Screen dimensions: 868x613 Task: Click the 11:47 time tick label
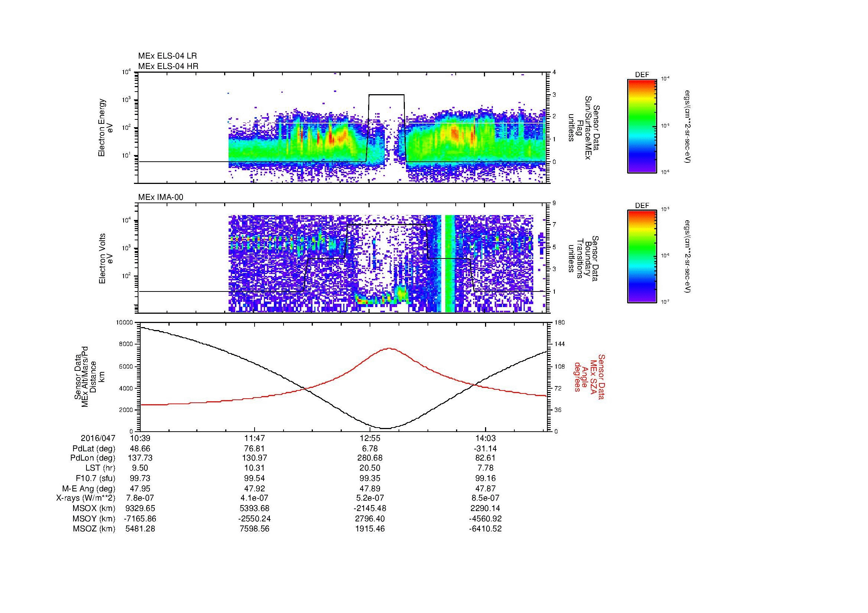point(255,438)
